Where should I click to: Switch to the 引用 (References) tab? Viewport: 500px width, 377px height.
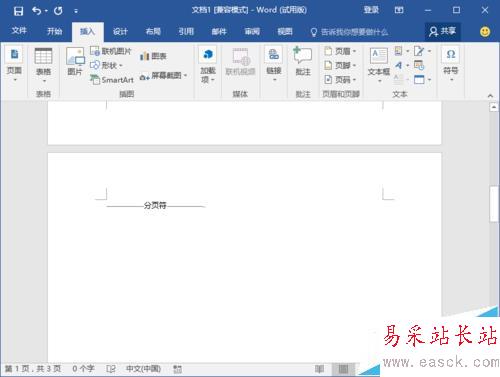(186, 31)
